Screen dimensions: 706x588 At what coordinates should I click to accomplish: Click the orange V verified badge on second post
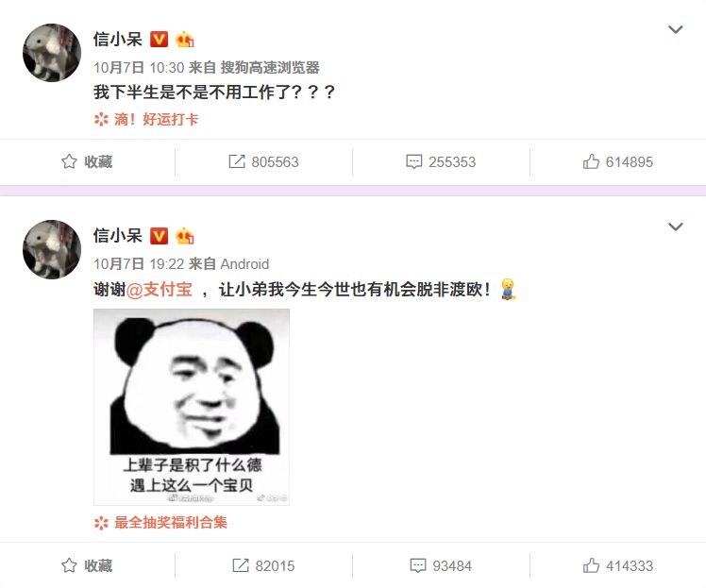click(159, 236)
